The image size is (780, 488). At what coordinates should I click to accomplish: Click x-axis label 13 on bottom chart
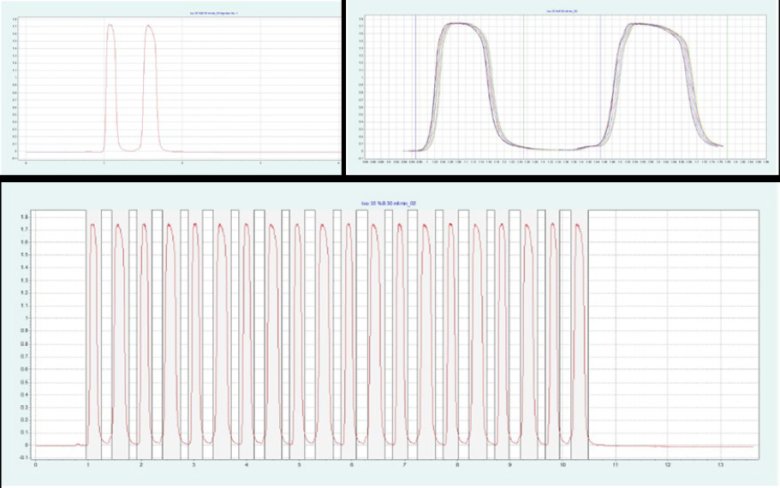(x=720, y=465)
